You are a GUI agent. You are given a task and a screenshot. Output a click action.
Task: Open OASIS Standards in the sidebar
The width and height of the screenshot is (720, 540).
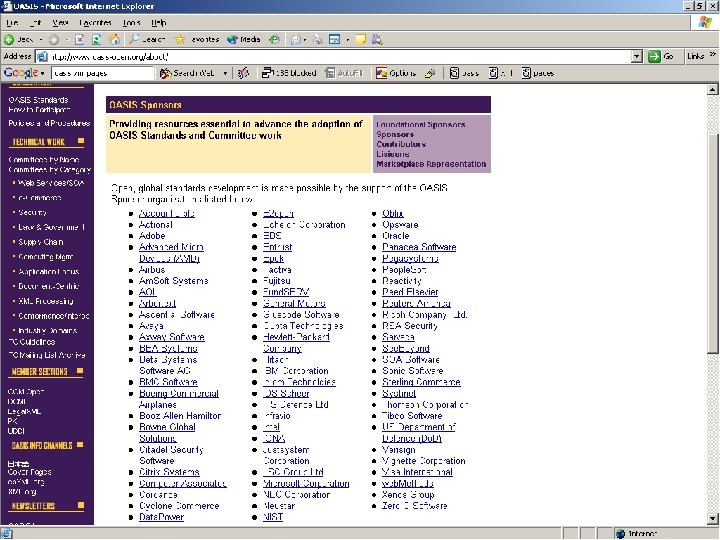(38, 100)
